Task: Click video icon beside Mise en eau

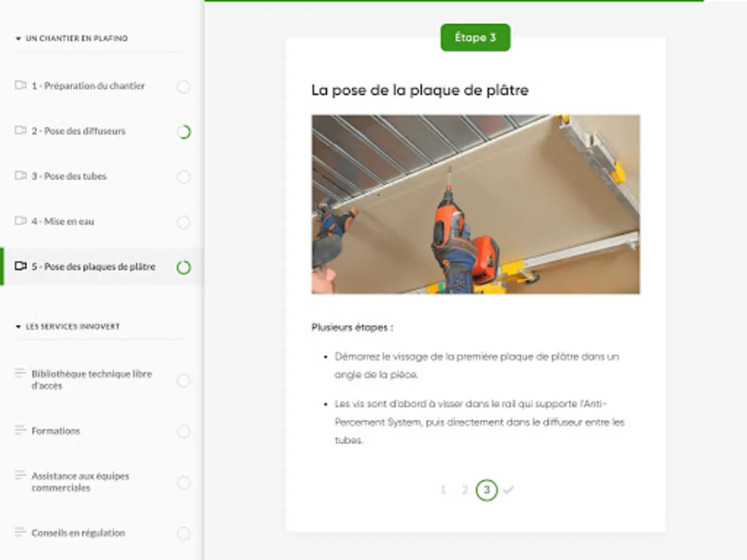Action: [21, 222]
